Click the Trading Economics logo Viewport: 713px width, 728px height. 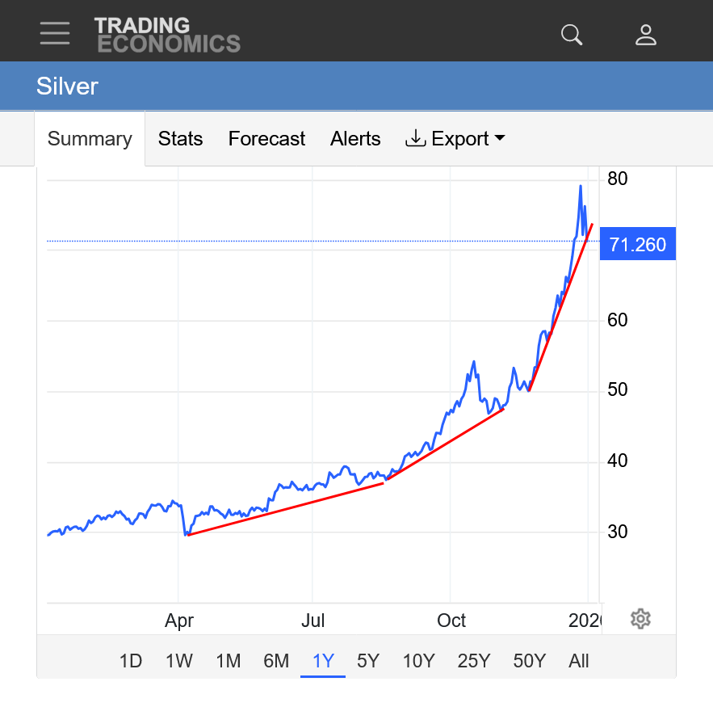[x=167, y=35]
